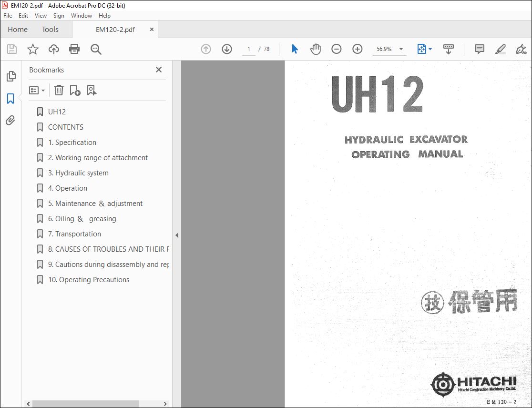Go to next page arrow
Screen dimensions: 532x408
point(227,49)
